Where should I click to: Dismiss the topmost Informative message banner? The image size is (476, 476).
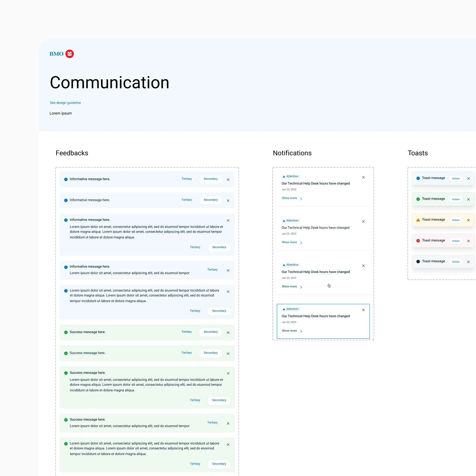point(228,179)
